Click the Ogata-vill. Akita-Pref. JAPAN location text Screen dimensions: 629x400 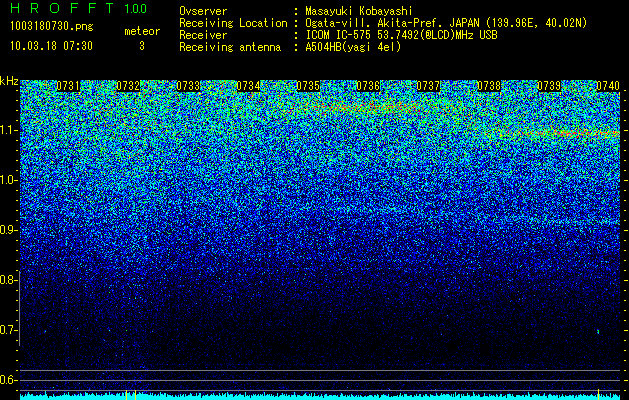click(x=446, y=23)
